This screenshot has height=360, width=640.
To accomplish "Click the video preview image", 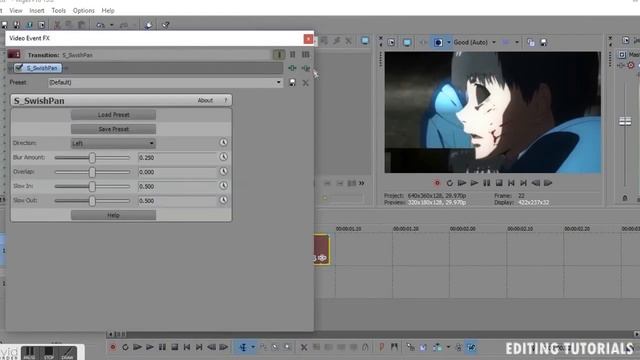I will pyautogui.click(x=492, y=112).
